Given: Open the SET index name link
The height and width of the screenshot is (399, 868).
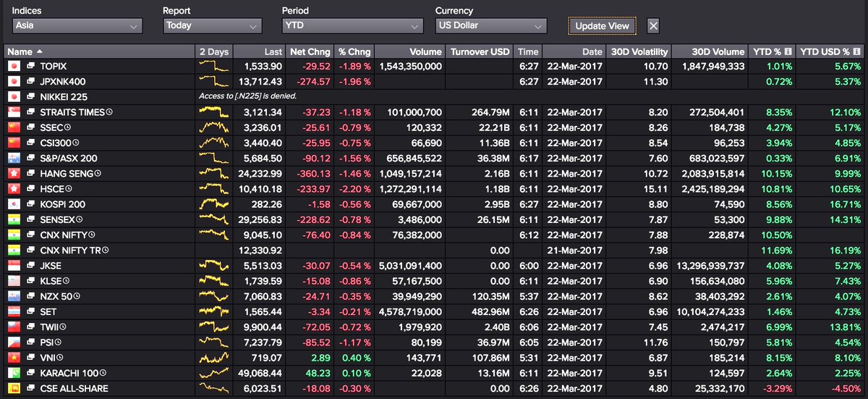Looking at the screenshot, I should click(48, 312).
